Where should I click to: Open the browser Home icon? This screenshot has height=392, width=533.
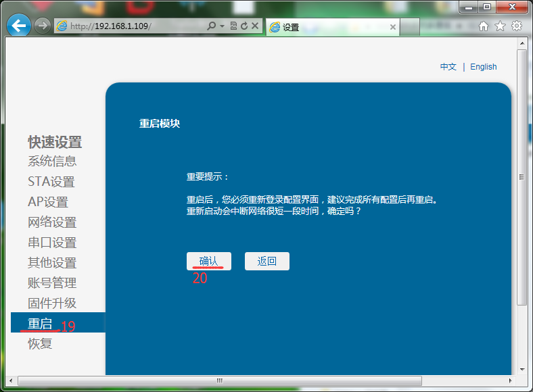point(484,26)
